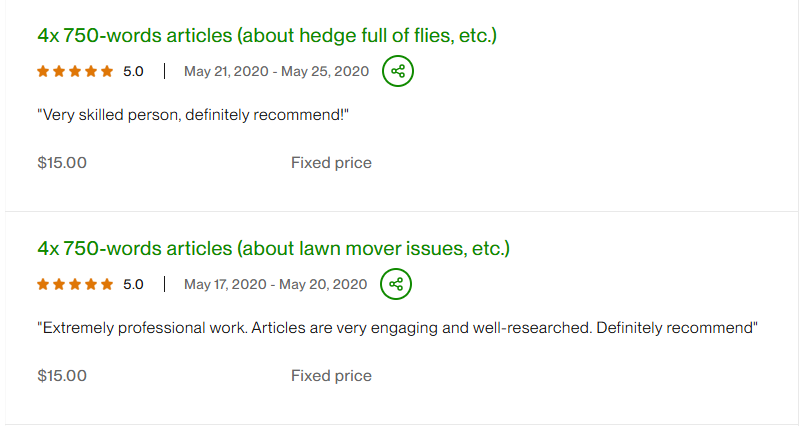Click first star of lawn mover rating
The width and height of the screenshot is (803, 426).
(x=43, y=285)
